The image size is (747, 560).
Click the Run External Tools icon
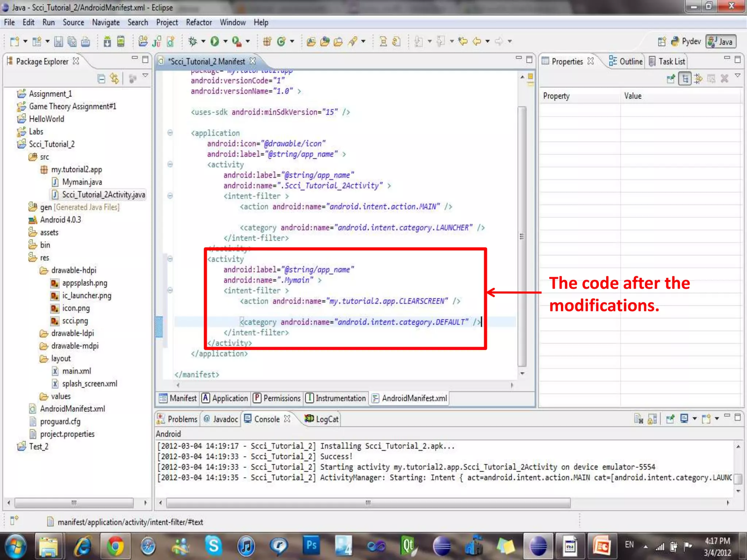tap(237, 42)
